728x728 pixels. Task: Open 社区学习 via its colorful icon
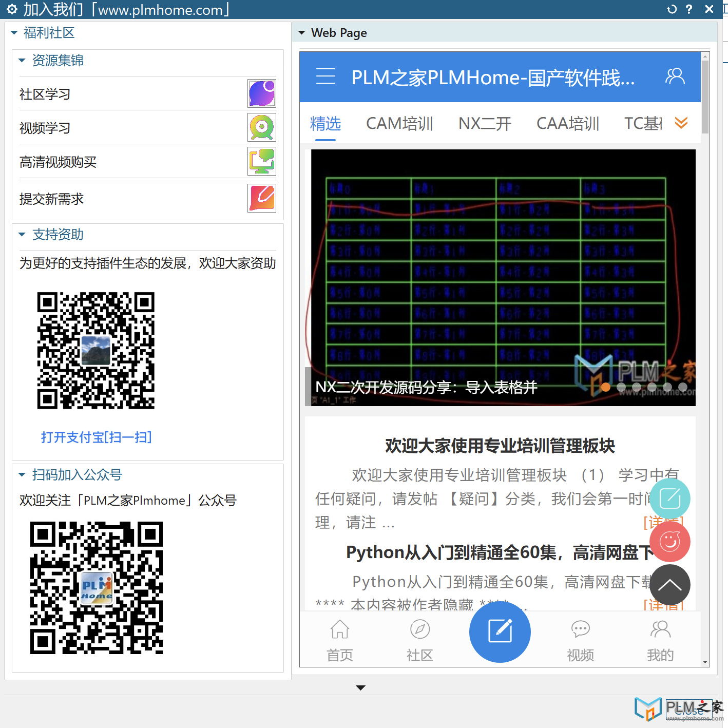(261, 93)
